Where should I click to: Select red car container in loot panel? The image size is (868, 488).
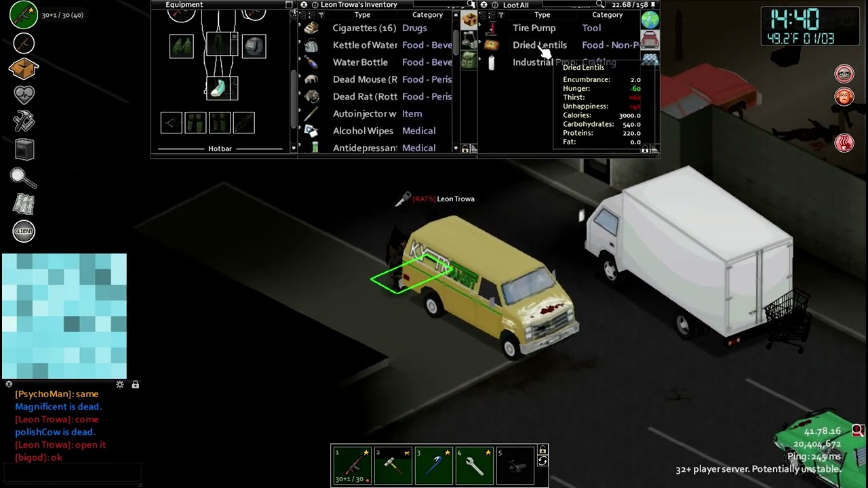coord(650,40)
